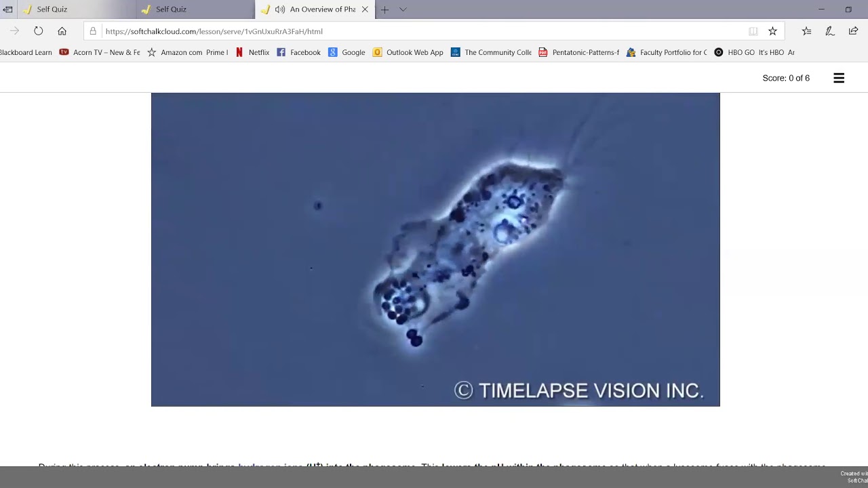Click the phagocytosis timelapse video
Viewport: 868px width, 488px height.
435,249
